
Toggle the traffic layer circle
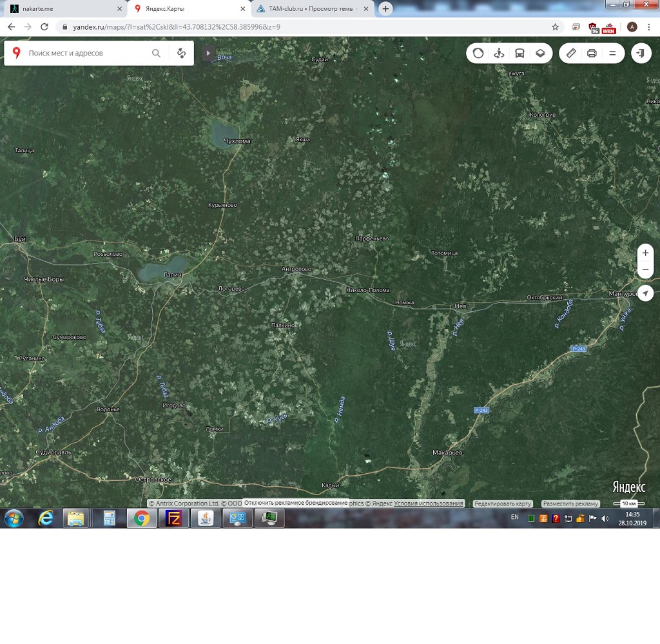pyautogui.click(x=478, y=54)
